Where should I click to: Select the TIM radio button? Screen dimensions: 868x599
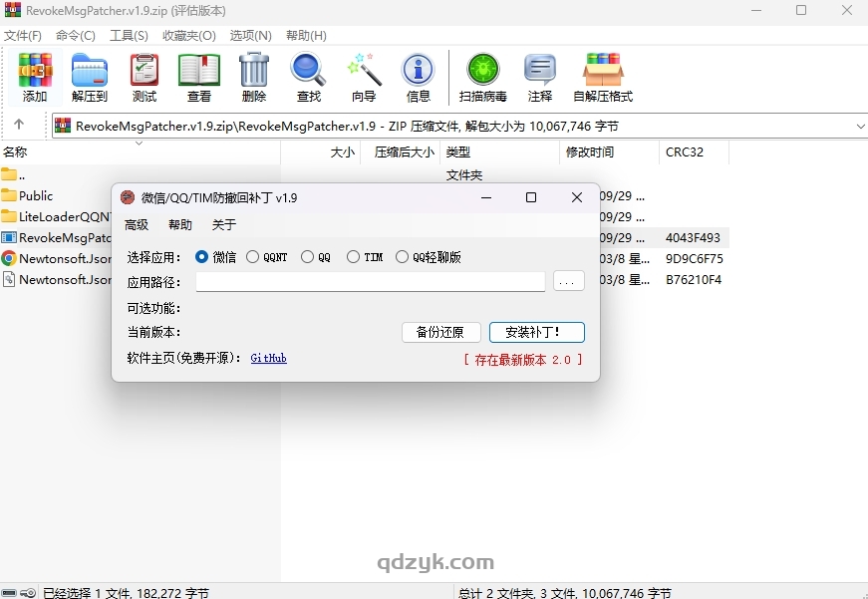[354, 256]
